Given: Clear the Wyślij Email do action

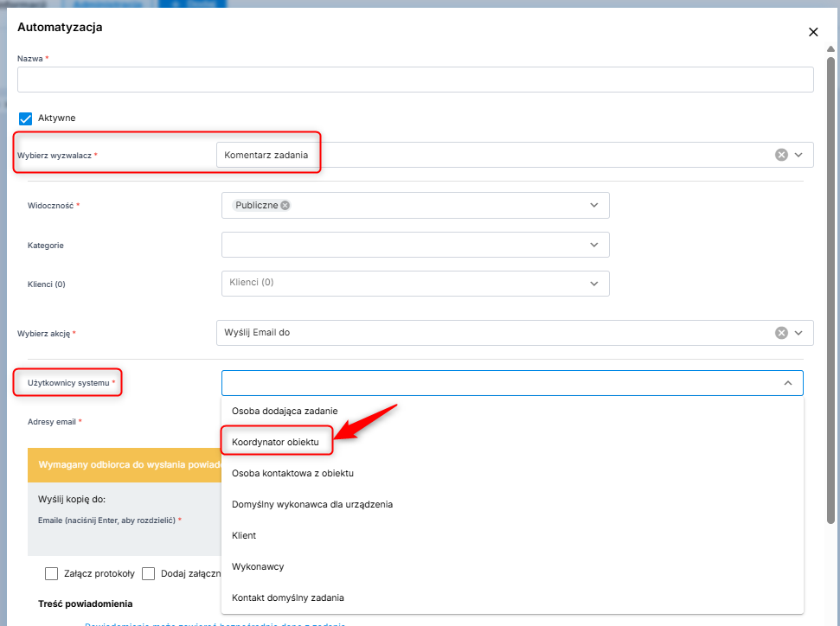Looking at the screenshot, I should point(781,333).
